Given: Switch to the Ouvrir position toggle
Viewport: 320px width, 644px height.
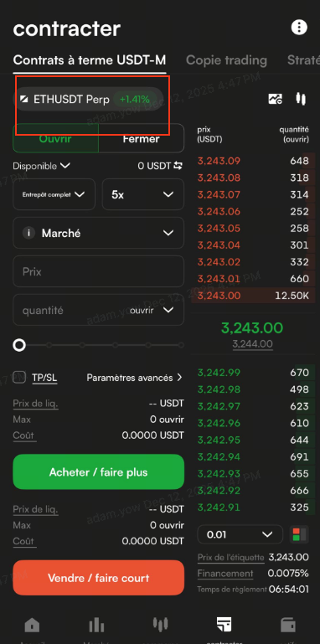Looking at the screenshot, I should click(x=55, y=138).
